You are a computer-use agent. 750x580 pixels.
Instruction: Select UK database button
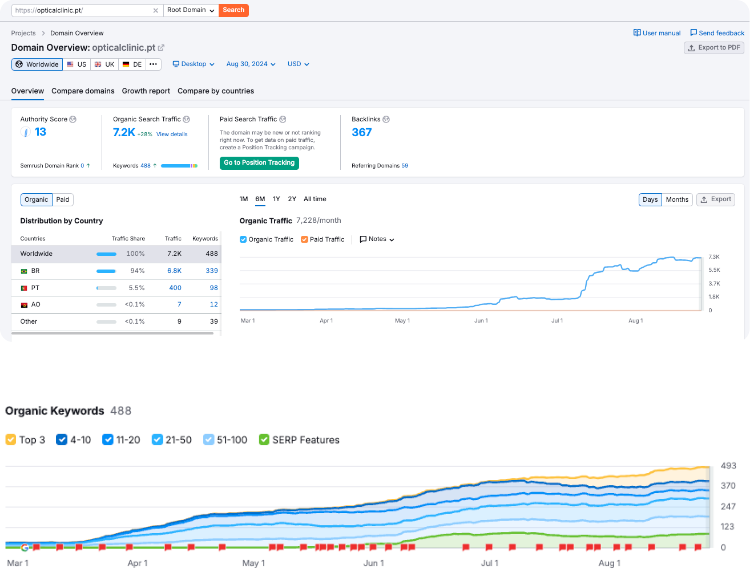click(104, 65)
